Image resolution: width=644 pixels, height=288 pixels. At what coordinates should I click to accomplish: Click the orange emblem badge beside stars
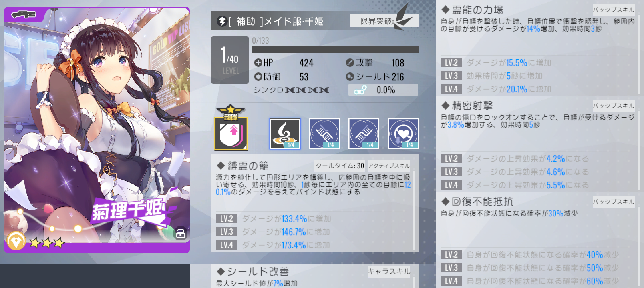coord(16,241)
